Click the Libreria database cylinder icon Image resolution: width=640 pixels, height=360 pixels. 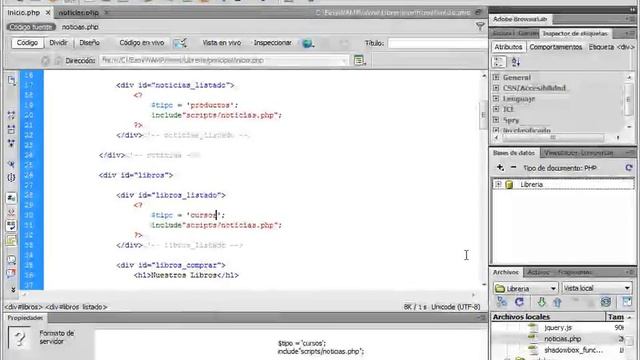[x=509, y=184]
